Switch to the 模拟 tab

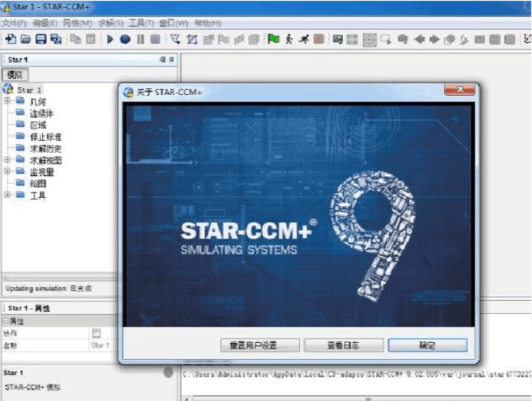(x=14, y=75)
